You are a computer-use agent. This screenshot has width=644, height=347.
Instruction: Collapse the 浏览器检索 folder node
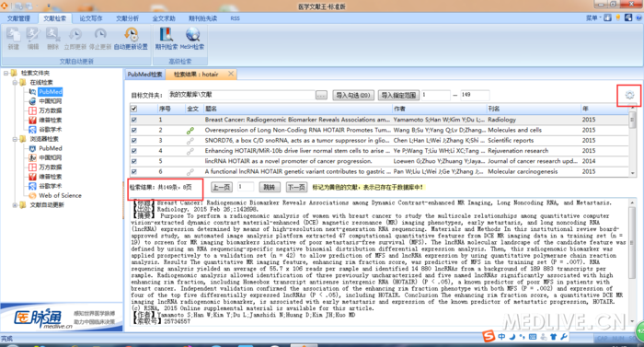click(15, 139)
